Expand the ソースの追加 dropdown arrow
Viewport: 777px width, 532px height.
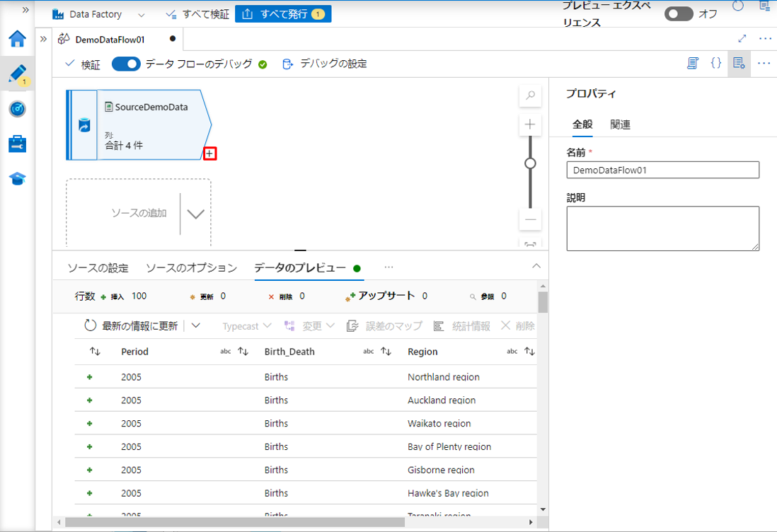pyautogui.click(x=195, y=214)
